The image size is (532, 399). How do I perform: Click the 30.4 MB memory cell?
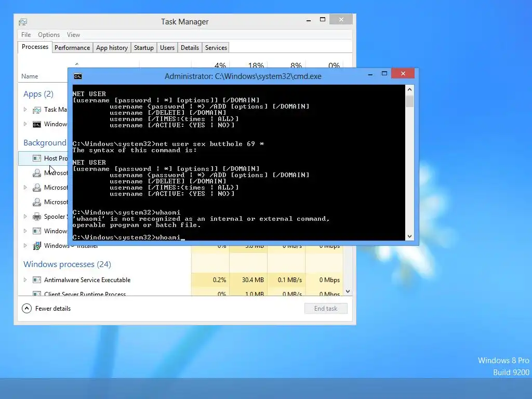pyautogui.click(x=248, y=280)
